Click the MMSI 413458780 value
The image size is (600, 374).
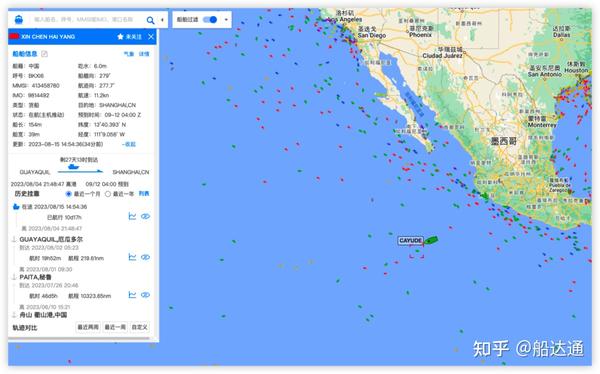tap(46, 86)
